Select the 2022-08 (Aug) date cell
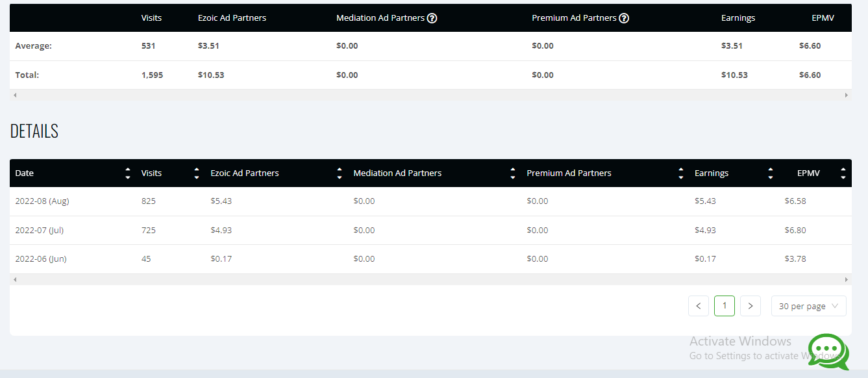This screenshot has height=378, width=868. 42,201
